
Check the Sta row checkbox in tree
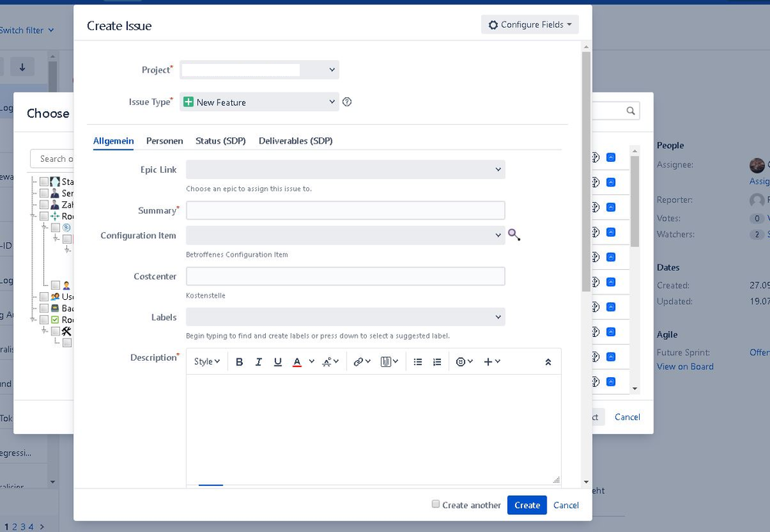tap(44, 182)
